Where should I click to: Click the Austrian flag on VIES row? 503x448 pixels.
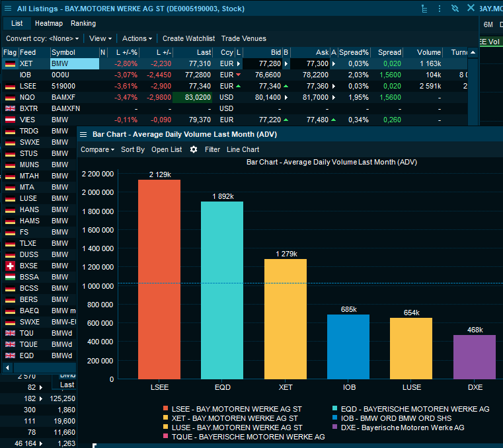[x=10, y=120]
